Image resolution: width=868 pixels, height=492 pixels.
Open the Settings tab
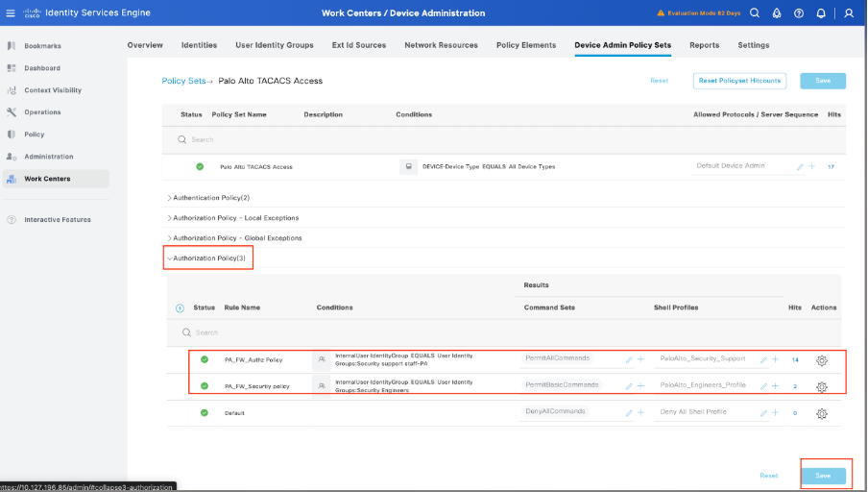754,45
